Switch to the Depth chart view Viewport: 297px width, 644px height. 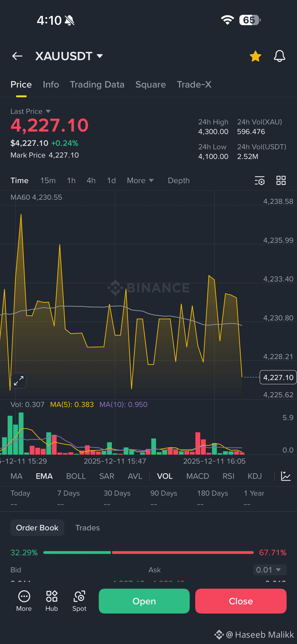pos(179,180)
